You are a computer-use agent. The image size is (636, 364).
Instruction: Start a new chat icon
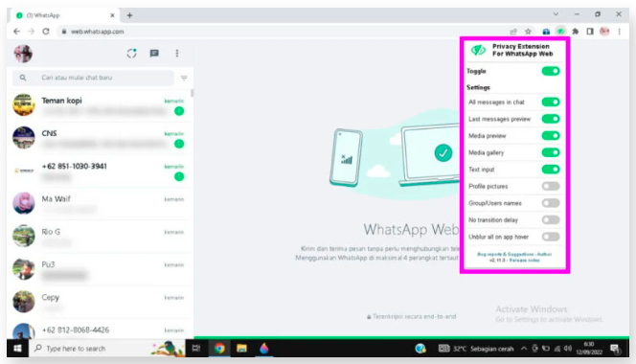(154, 53)
